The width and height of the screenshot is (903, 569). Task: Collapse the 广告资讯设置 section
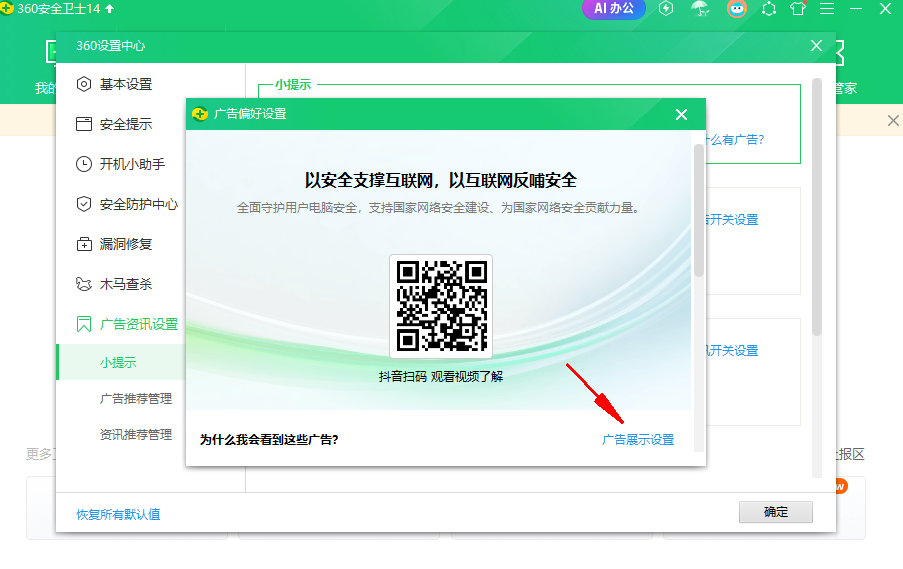point(138,324)
